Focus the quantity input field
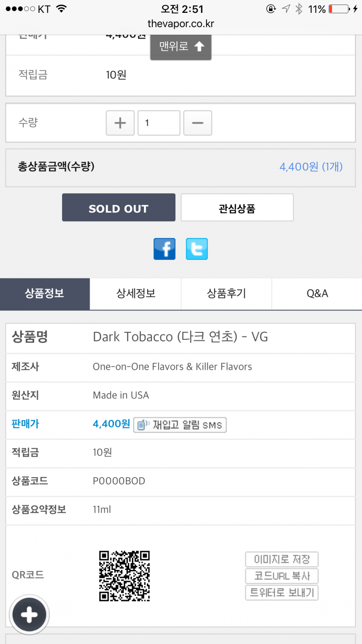 tap(159, 123)
